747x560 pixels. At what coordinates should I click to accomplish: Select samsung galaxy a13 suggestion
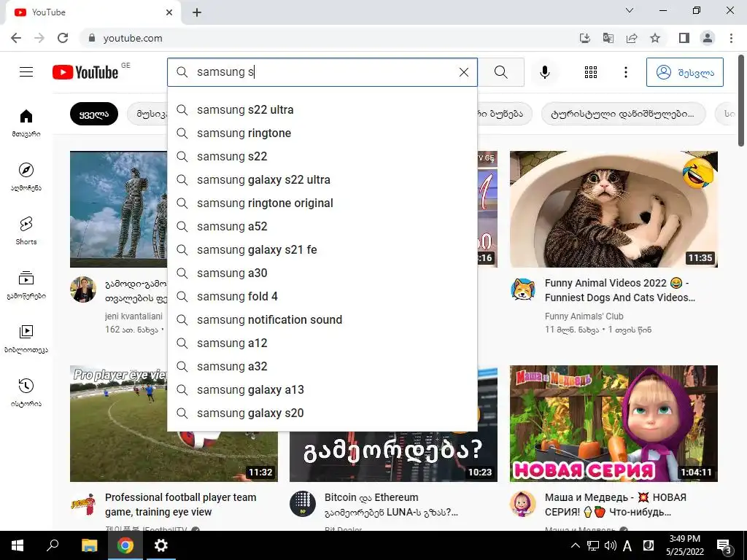coord(322,389)
